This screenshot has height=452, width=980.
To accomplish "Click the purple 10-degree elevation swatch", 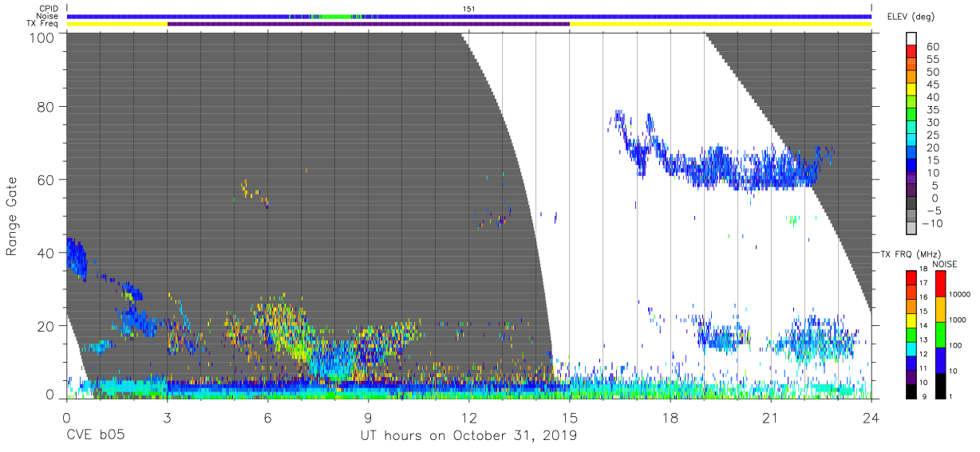I will pos(913,177).
